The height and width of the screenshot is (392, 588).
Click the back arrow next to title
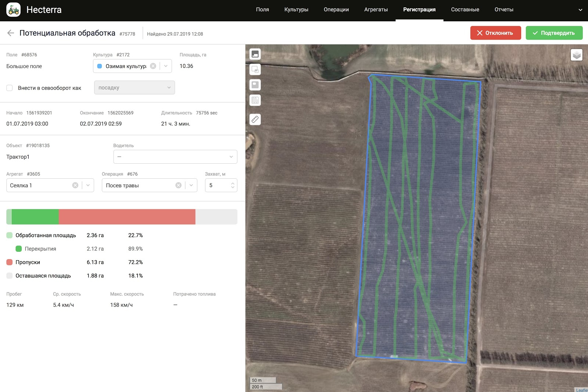tap(11, 33)
